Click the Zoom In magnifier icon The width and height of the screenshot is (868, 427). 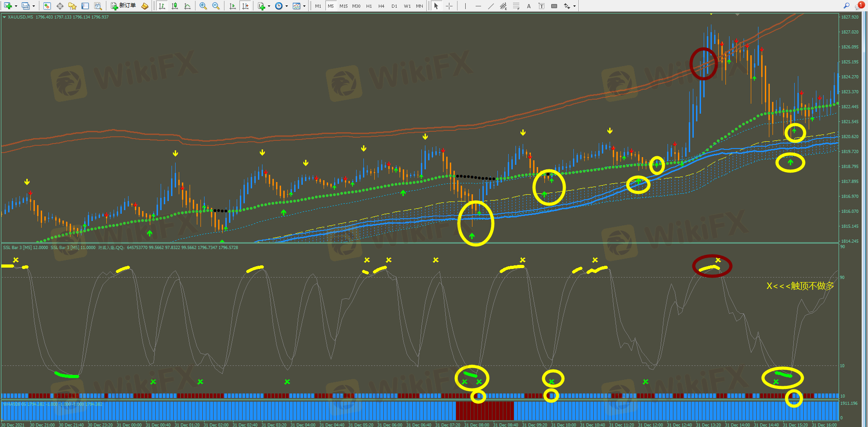coord(203,6)
